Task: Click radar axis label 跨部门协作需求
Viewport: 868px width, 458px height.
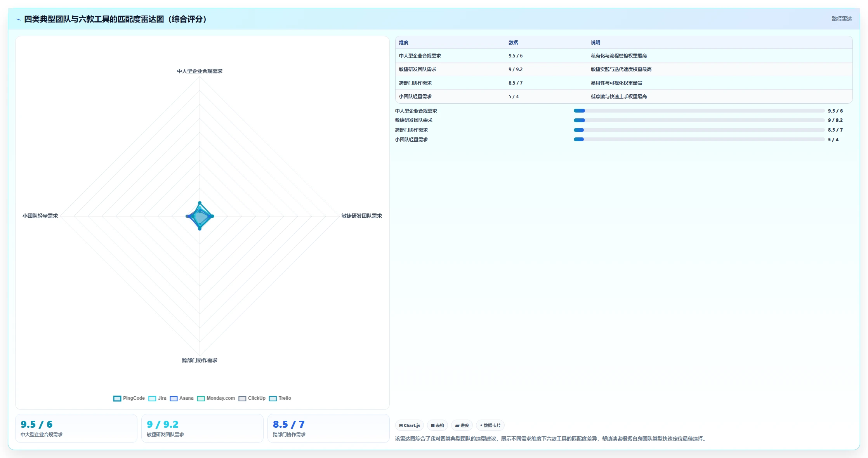Action: (x=200, y=360)
